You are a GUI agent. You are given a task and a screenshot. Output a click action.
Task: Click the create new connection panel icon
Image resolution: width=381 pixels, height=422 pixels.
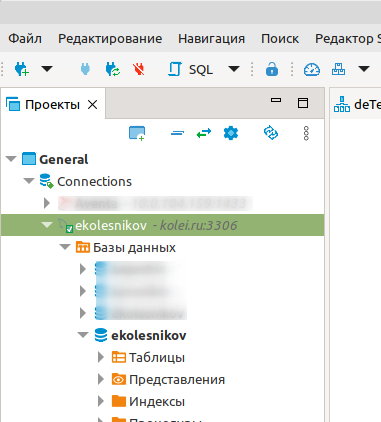(137, 133)
